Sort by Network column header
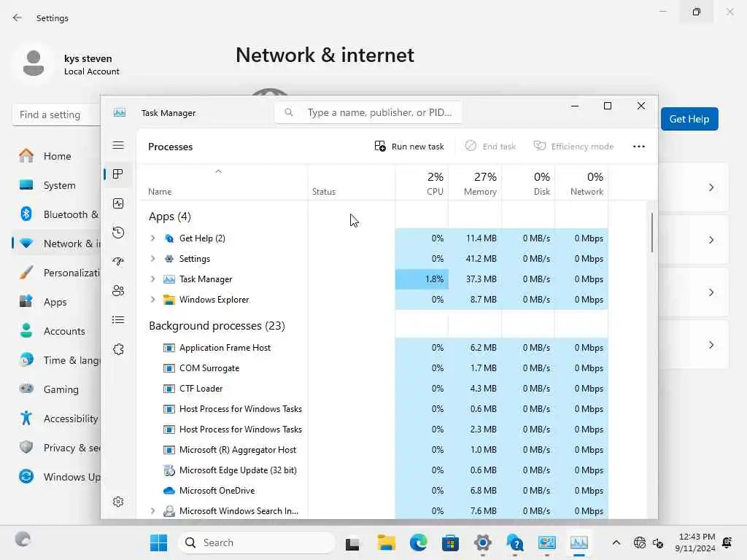This screenshot has height=560, width=747. tap(581, 183)
